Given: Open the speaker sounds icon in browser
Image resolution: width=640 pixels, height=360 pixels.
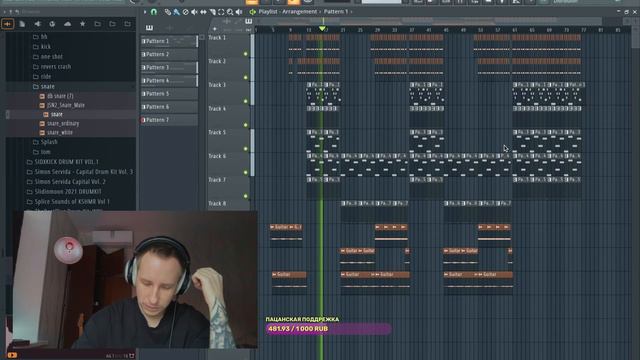Looking at the screenshot, I should 37,24.
